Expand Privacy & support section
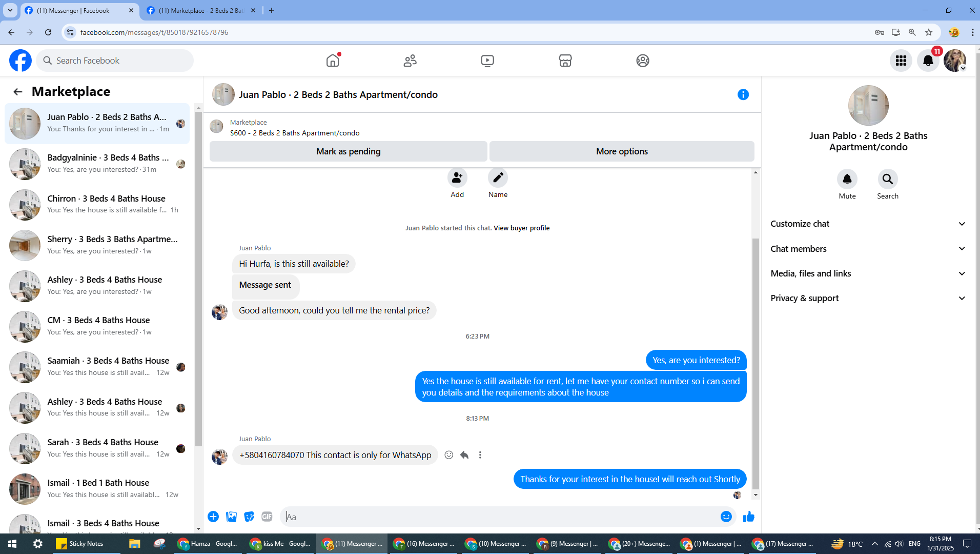The image size is (980, 554). pos(868,298)
